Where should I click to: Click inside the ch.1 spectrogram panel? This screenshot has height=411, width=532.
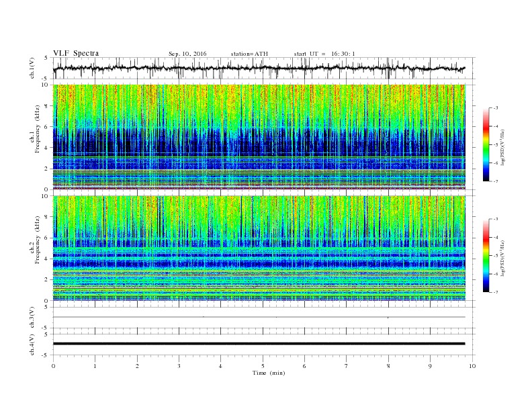[259, 137]
